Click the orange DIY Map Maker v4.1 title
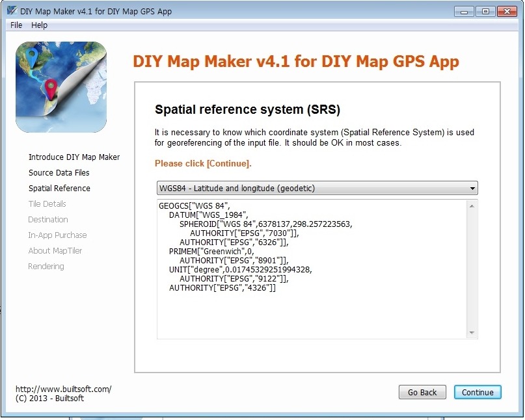Image resolution: width=525 pixels, height=420 pixels. [x=296, y=62]
